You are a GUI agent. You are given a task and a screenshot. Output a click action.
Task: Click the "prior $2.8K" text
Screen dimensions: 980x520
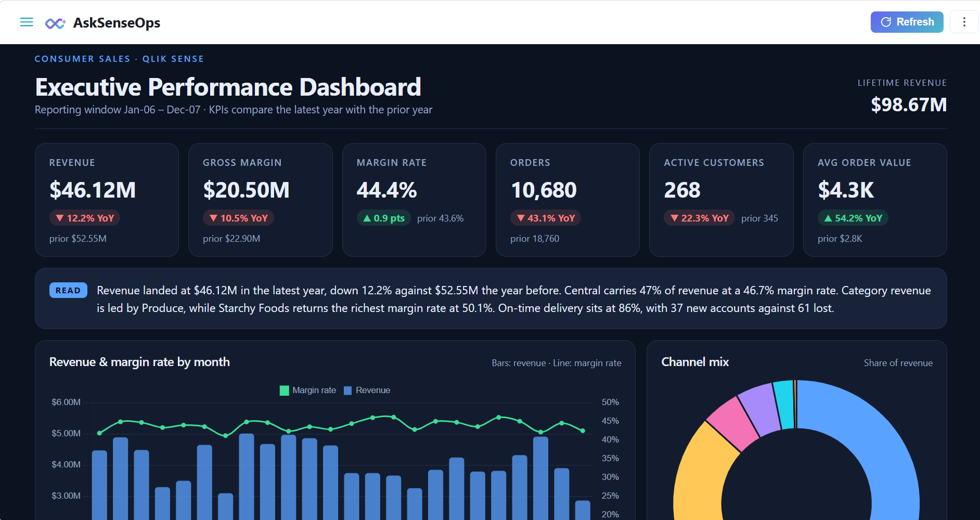[840, 239]
